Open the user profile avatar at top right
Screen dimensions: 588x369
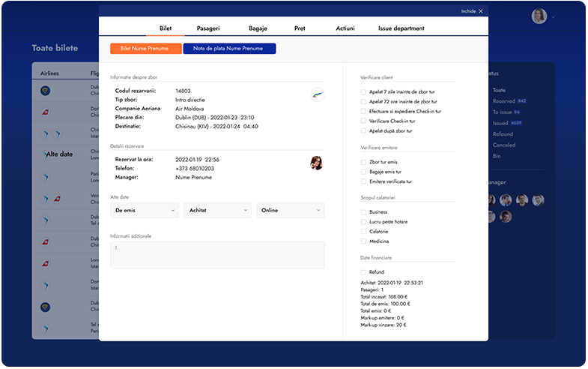point(539,16)
